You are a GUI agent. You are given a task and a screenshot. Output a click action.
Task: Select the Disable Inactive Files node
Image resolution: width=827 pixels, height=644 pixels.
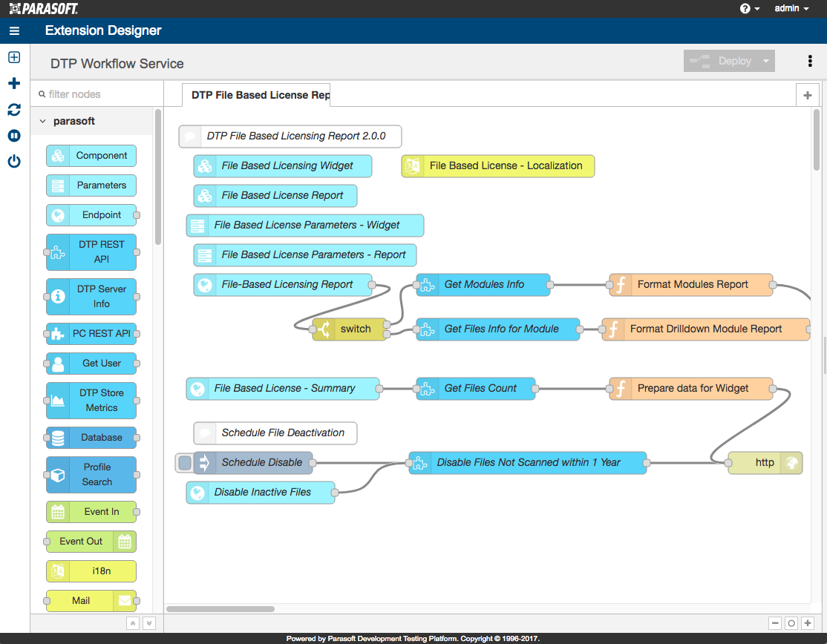point(261,492)
